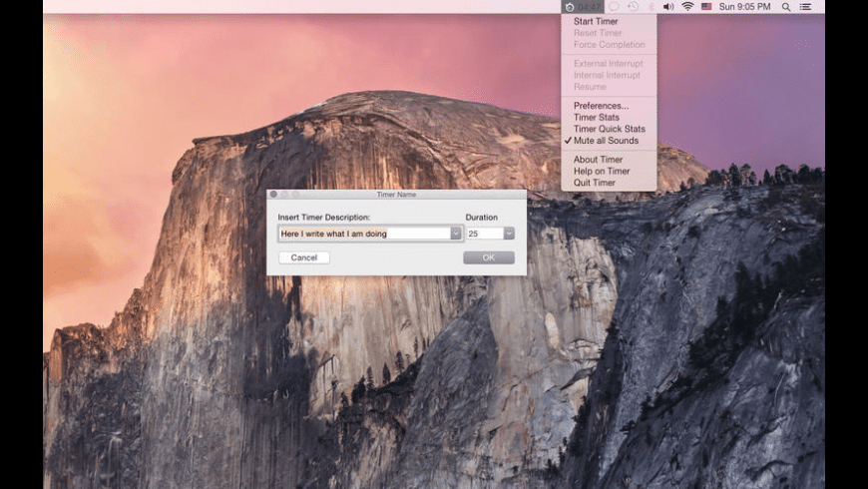Image resolution: width=868 pixels, height=489 pixels.
Task: Click the Duration value field
Action: click(x=485, y=234)
